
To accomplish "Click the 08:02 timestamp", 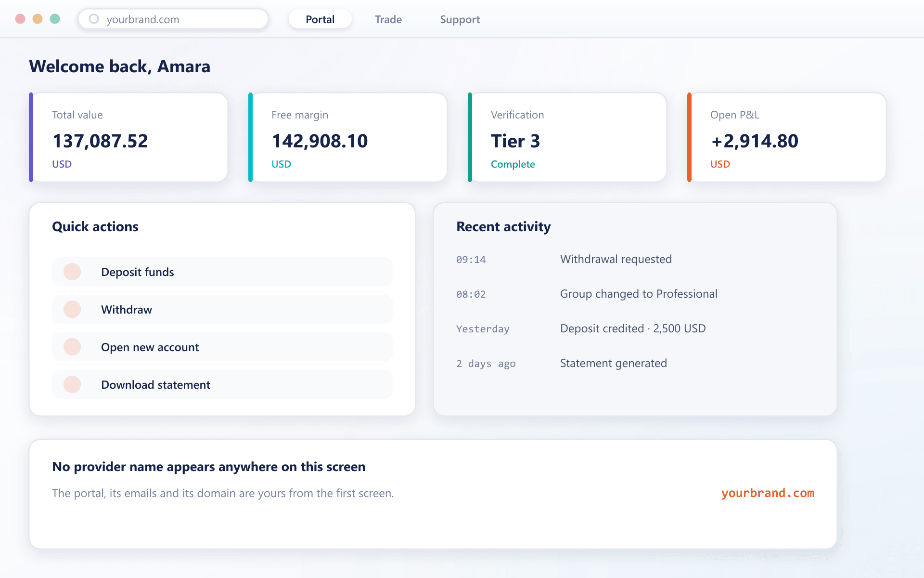I will point(471,294).
